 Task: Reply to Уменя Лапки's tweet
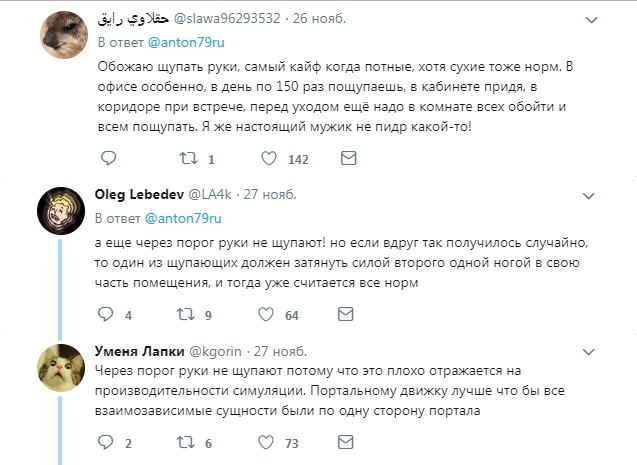coord(109,443)
